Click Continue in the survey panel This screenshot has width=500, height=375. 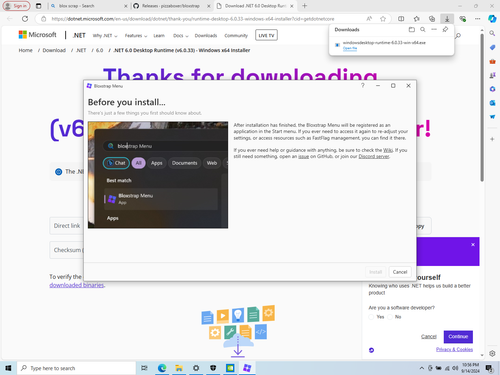click(458, 337)
